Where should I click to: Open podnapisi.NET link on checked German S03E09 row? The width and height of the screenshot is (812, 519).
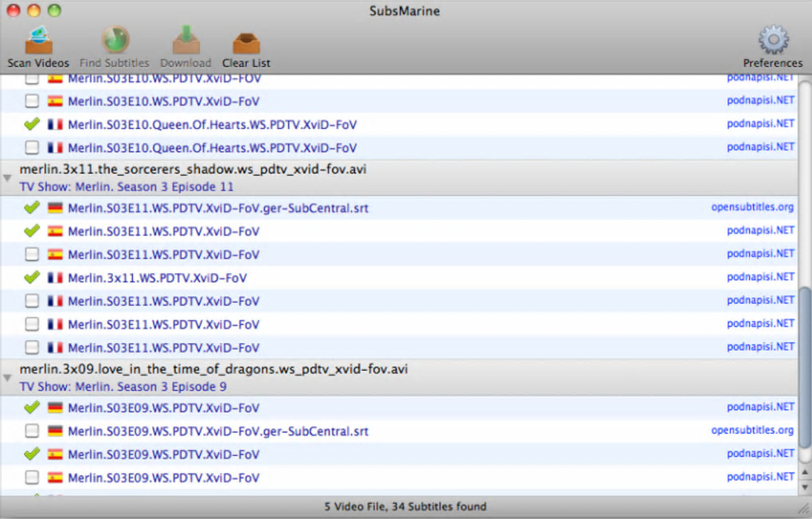coord(760,407)
